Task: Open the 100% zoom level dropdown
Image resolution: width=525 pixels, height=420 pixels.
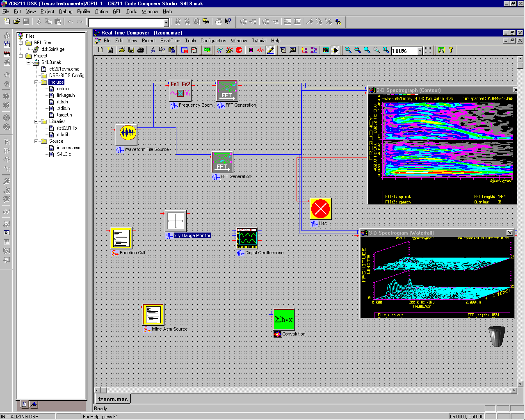Action: pos(420,51)
